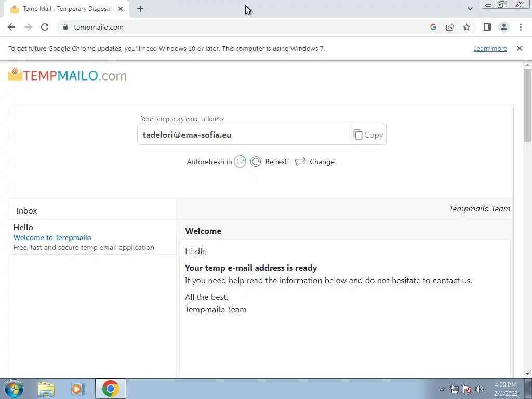Open the Windows Start menu

pyautogui.click(x=14, y=389)
